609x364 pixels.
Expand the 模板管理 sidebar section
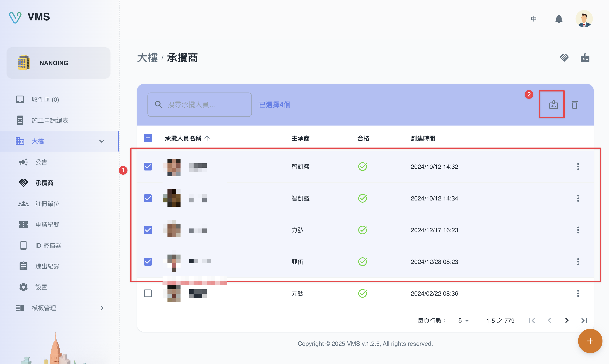[x=102, y=308]
